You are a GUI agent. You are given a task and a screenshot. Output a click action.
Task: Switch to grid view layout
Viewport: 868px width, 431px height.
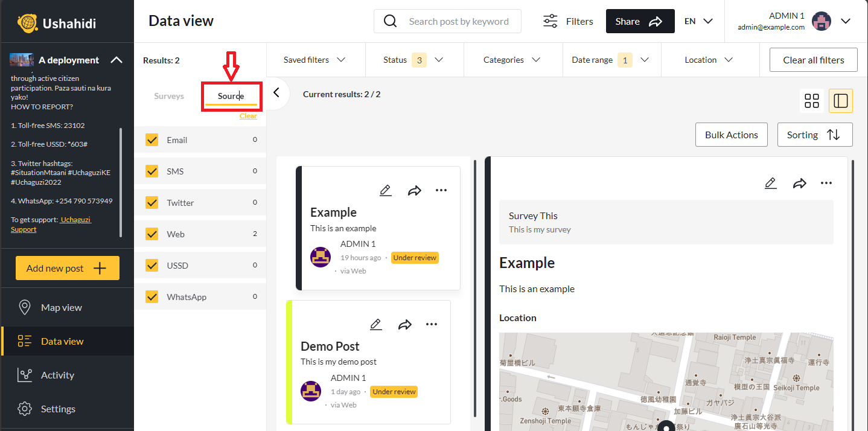(x=811, y=101)
